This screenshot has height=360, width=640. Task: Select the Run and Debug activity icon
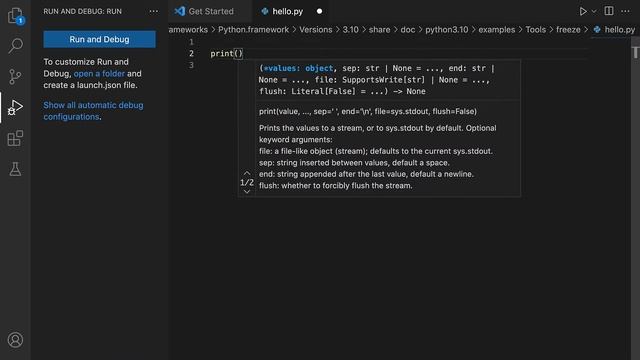[x=16, y=107]
